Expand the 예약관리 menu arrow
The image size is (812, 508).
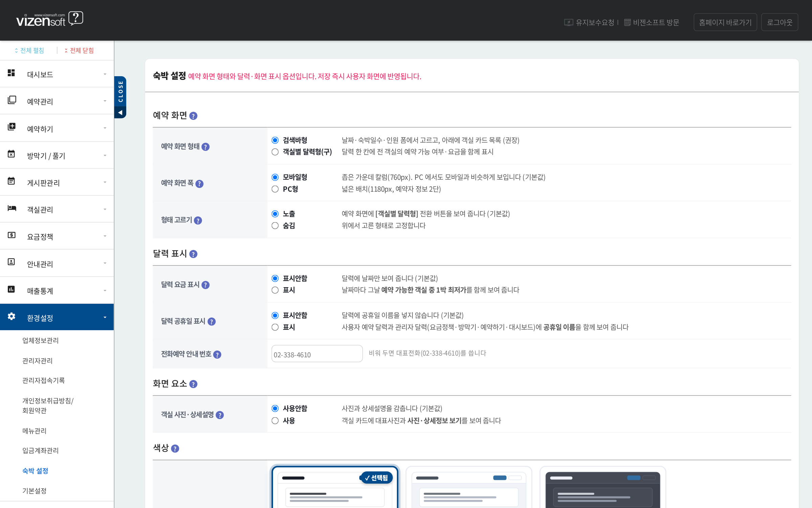[105, 101]
